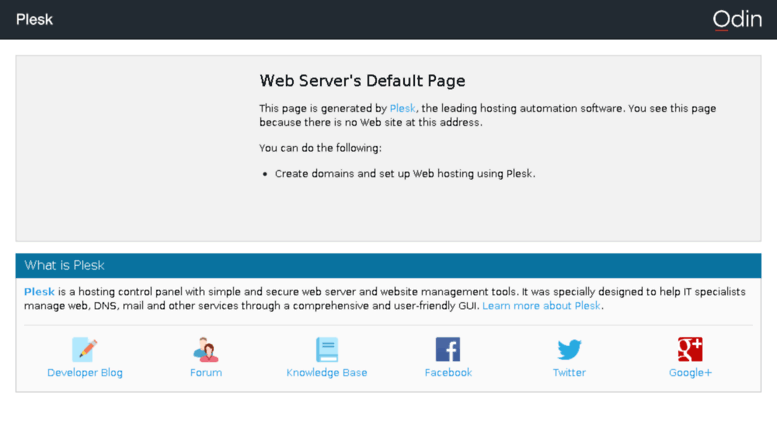This screenshot has width=777, height=423.
Task: Open the Facebook logo icon
Action: click(448, 349)
